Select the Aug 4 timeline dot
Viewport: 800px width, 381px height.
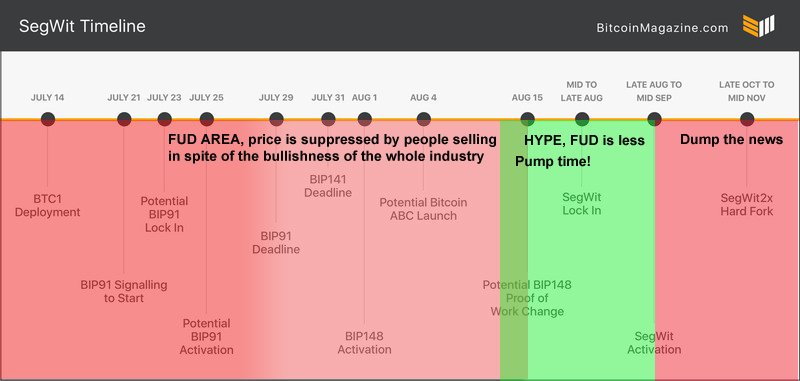click(423, 119)
